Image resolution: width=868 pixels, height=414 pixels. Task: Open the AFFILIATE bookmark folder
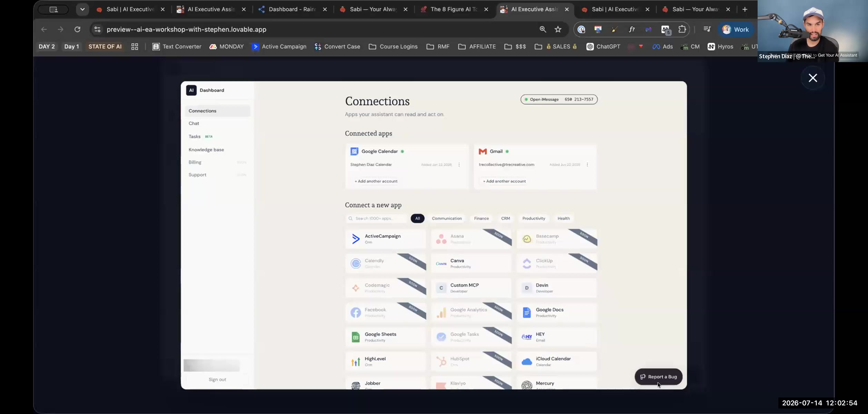pos(477,47)
